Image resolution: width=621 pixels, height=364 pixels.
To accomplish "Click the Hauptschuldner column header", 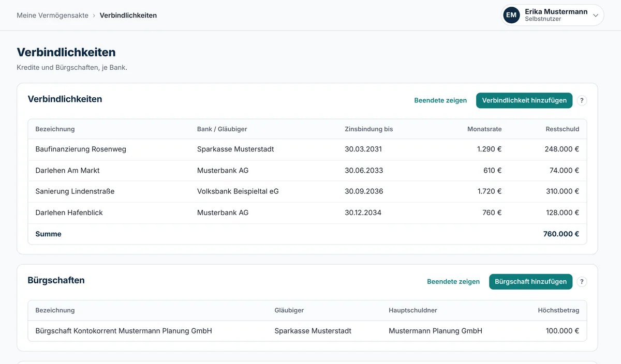I will click(413, 311).
